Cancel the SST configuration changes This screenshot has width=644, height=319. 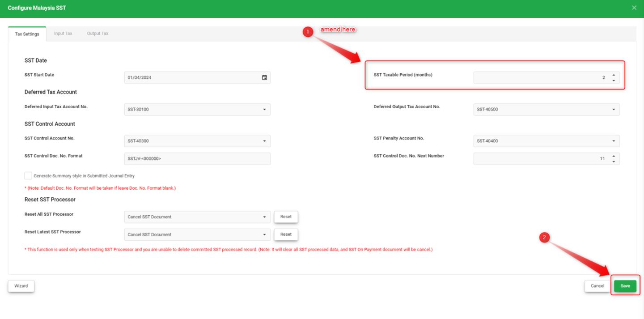(x=597, y=286)
